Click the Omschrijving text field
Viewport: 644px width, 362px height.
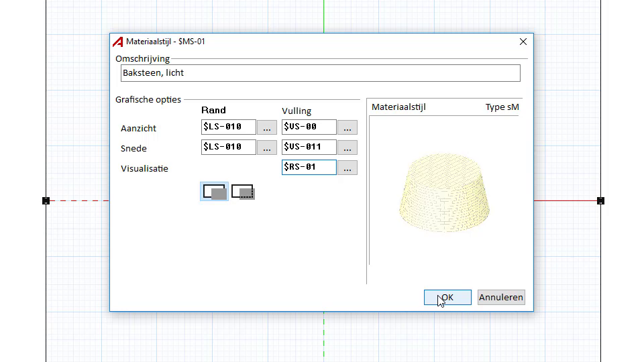pyautogui.click(x=320, y=73)
